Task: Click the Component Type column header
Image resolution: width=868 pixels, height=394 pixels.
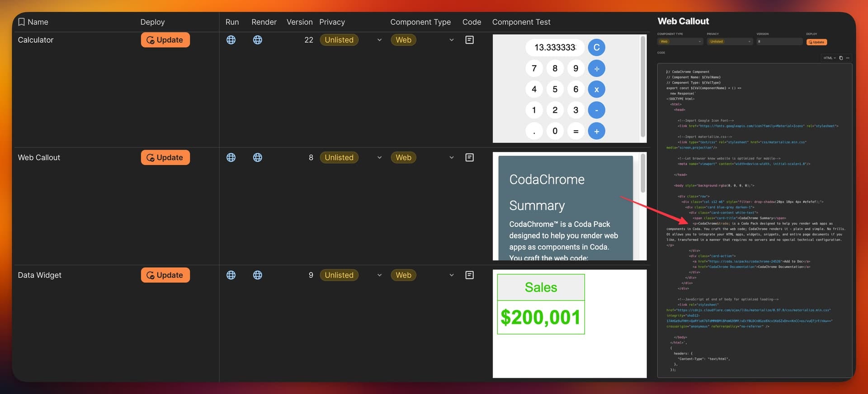Action: point(420,22)
